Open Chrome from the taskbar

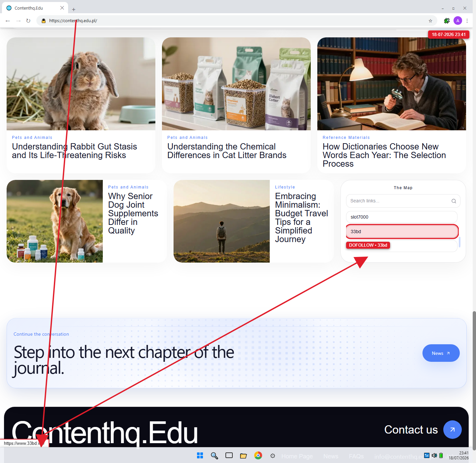258,455
